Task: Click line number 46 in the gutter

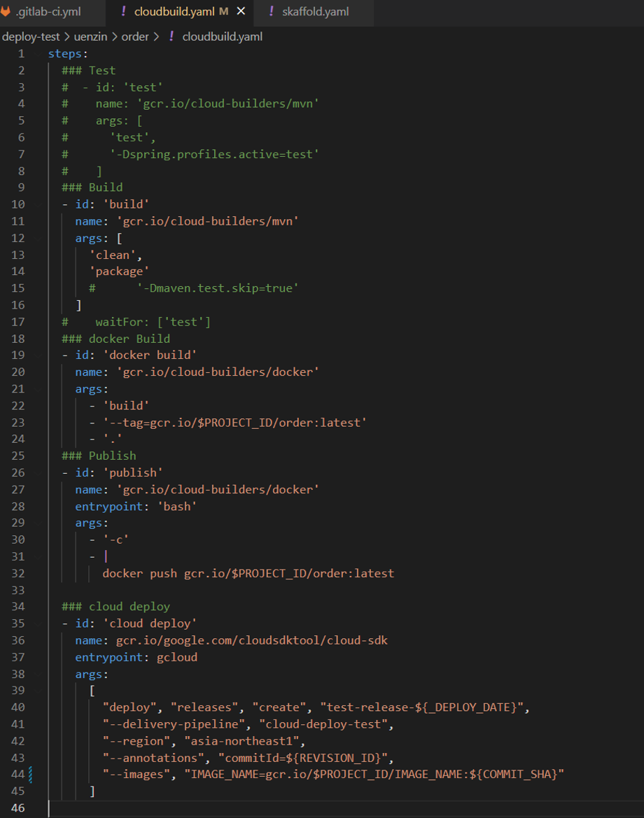Action: click(17, 808)
